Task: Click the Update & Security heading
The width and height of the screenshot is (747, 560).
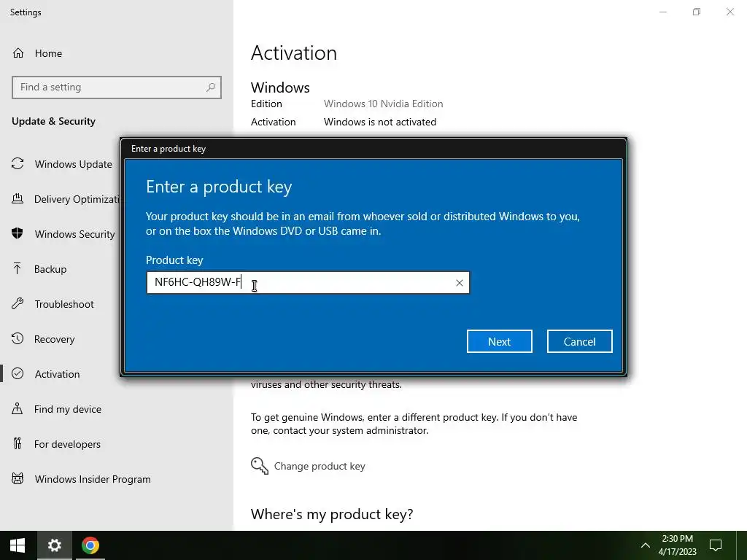Action: pyautogui.click(x=53, y=122)
